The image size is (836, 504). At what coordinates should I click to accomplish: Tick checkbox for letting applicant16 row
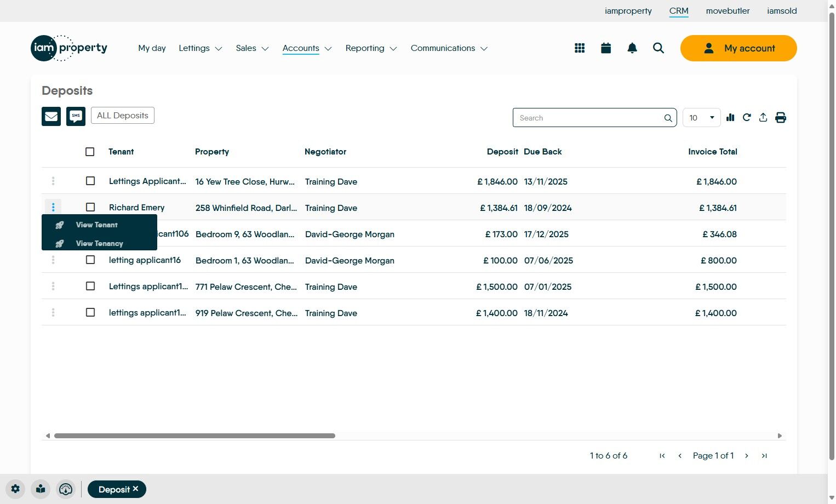point(90,260)
